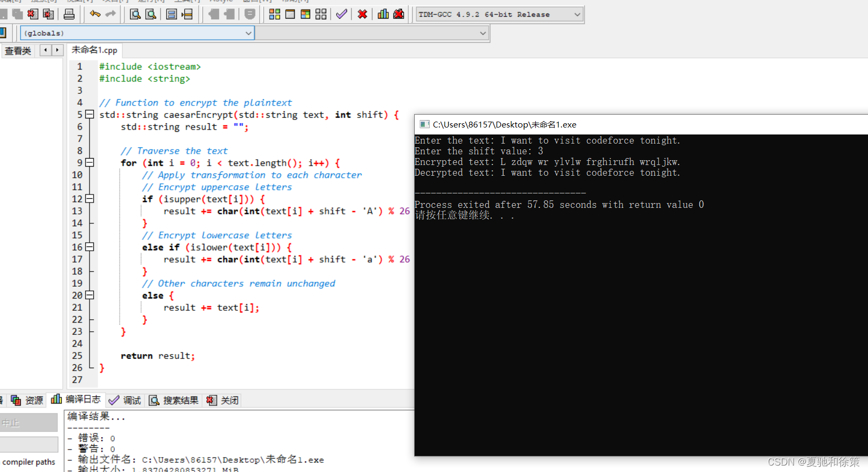Click the toggle bookmark toolbar icon
The image size is (868, 472).
pyautogui.click(x=250, y=14)
